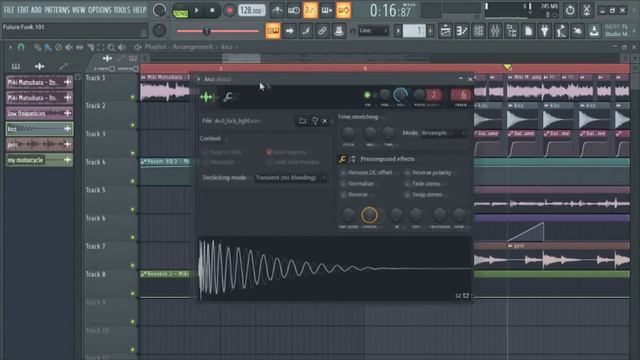Open the FILE menu
This screenshot has width=640, height=360.
coord(9,10)
